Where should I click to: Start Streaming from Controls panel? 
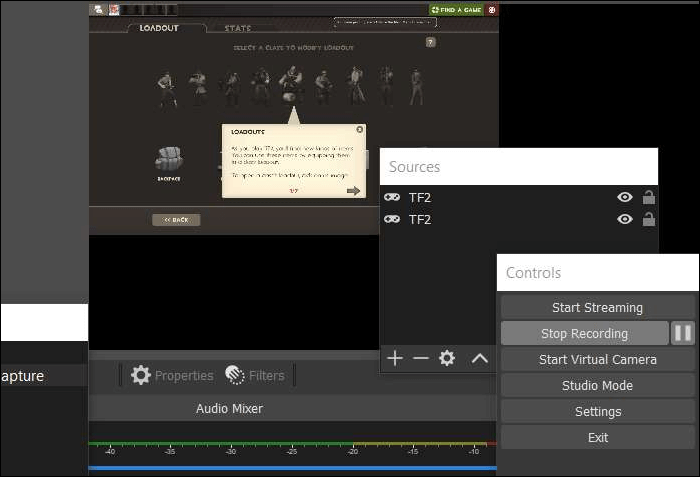pyautogui.click(x=597, y=308)
